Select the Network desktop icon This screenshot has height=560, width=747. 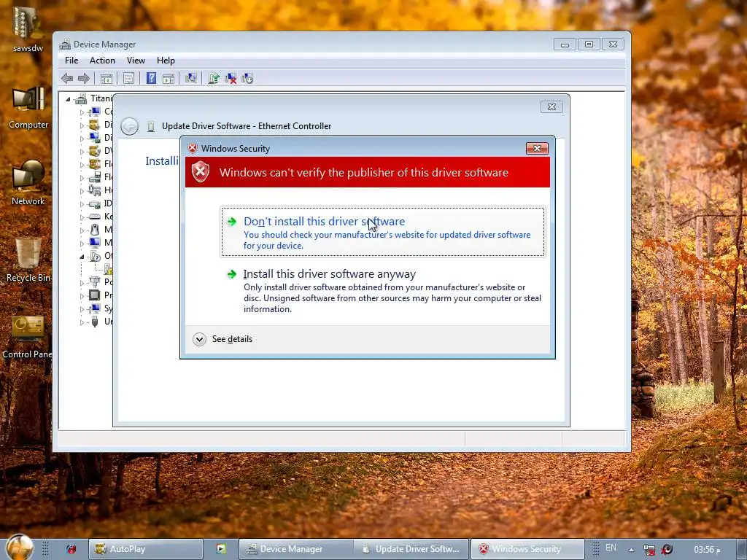click(28, 183)
